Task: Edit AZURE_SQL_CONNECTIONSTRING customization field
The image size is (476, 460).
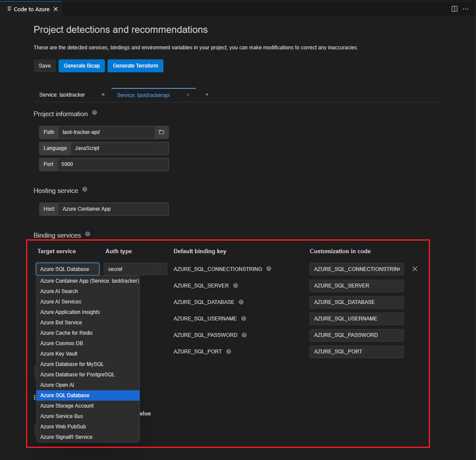Action: click(357, 269)
